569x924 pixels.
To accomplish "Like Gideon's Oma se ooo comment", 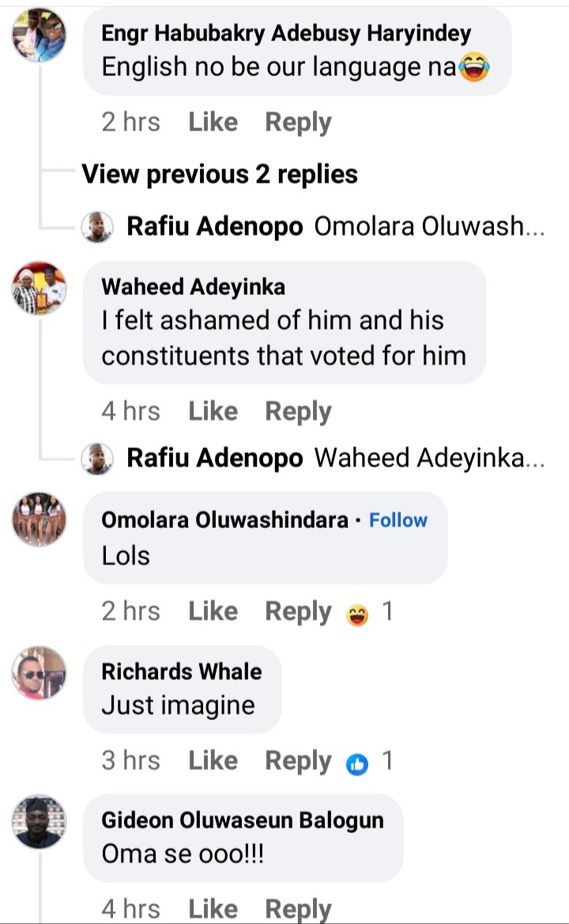I will click(213, 910).
